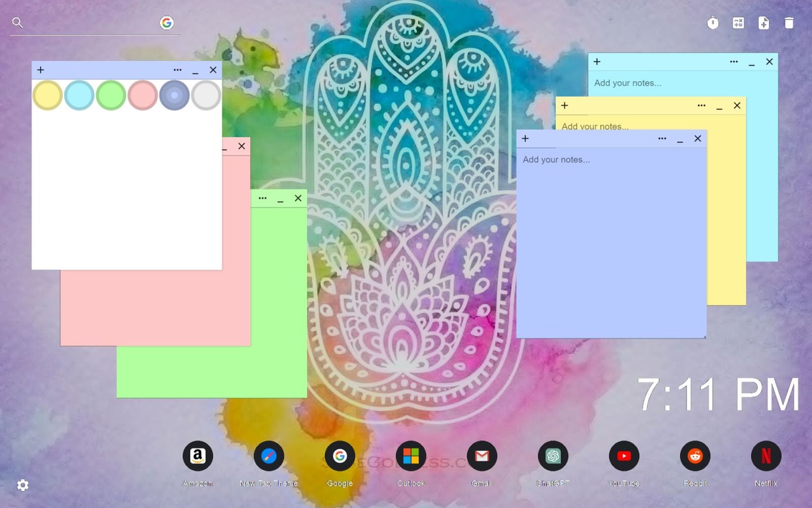Launch the Google shortcut in dock

(x=340, y=456)
